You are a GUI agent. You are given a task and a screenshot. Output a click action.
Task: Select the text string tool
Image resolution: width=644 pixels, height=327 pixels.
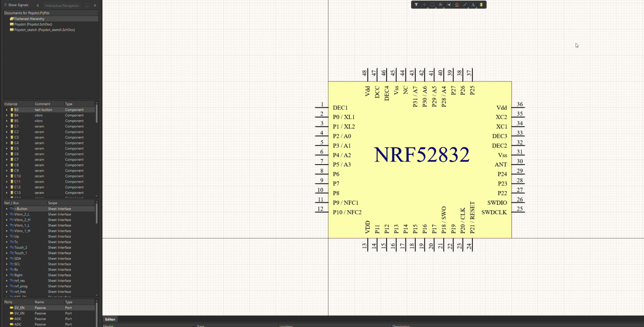coord(473,5)
